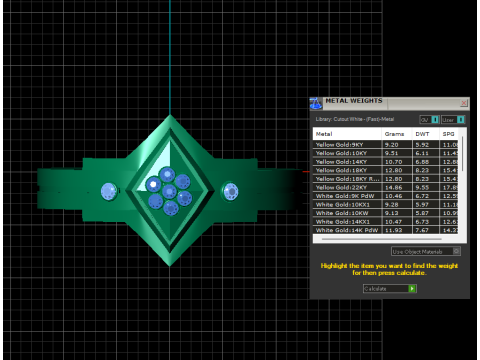Click the Metal Weights scale icon
This screenshot has width=480, height=360.
point(316,104)
